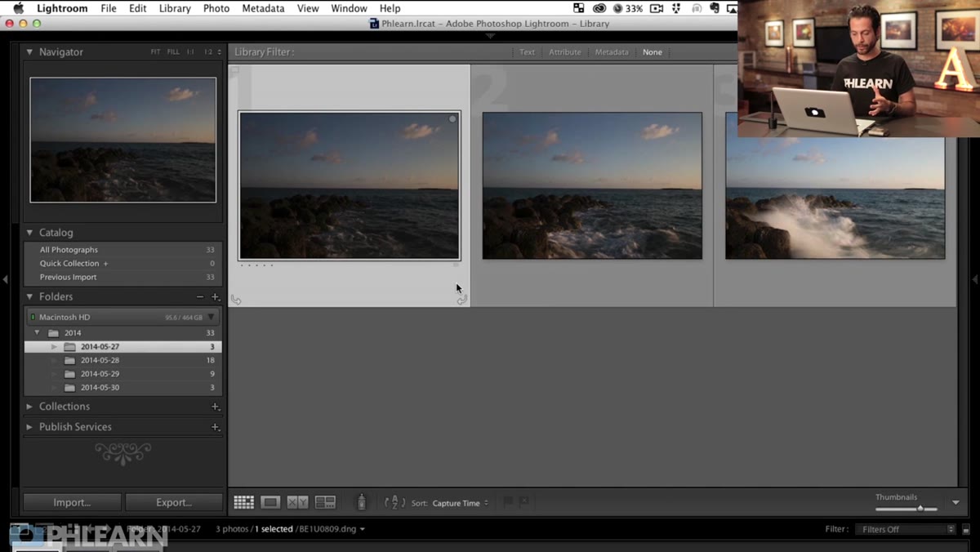
Task: Select None in Library Filter bar
Action: pyautogui.click(x=653, y=52)
